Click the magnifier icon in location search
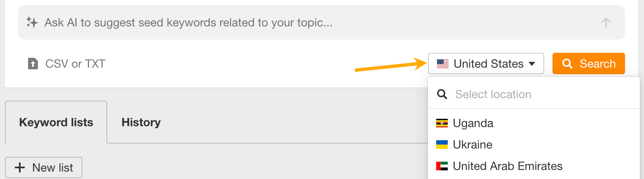The image size is (644, 179). tap(442, 94)
